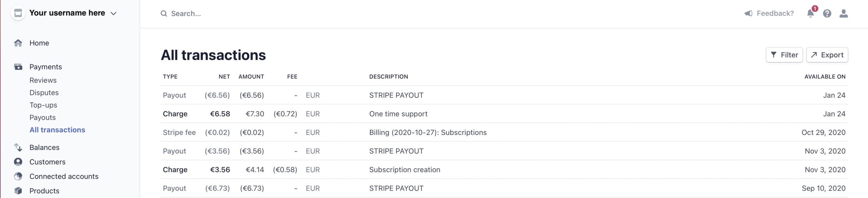Click the Payments wallet icon
Image resolution: width=868 pixels, height=198 pixels.
click(18, 67)
